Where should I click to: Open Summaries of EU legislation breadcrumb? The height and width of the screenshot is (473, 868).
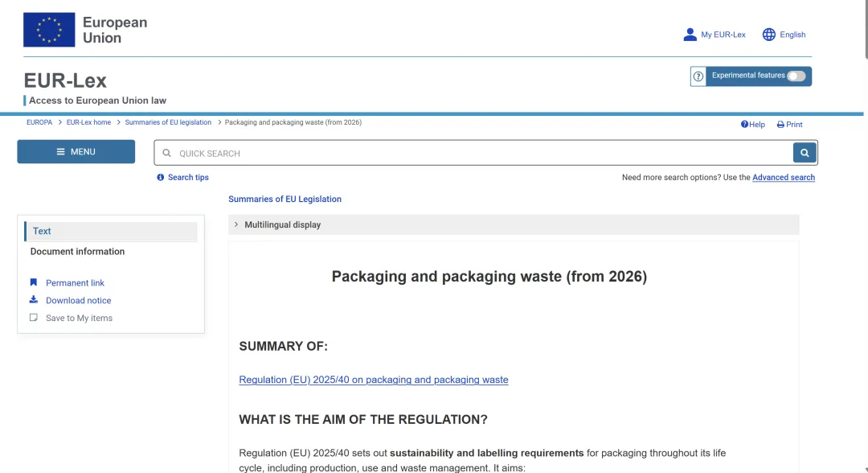(168, 122)
